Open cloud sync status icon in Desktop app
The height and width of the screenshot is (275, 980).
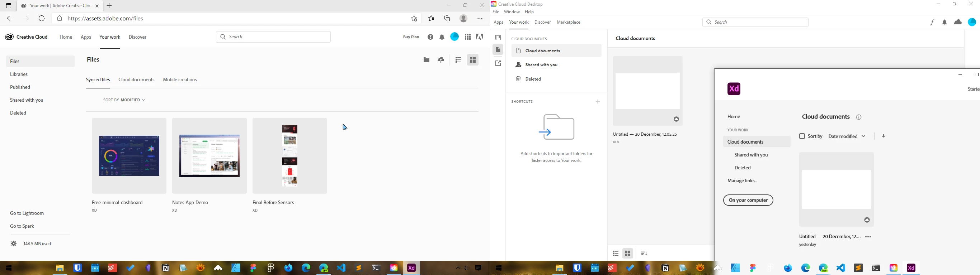click(958, 22)
